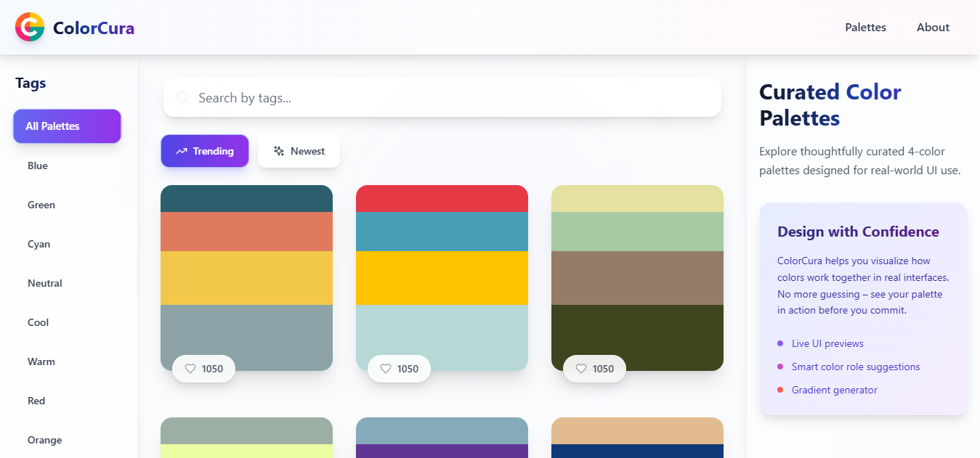
Task: Filter palettes by Blue tag
Action: [x=38, y=165]
